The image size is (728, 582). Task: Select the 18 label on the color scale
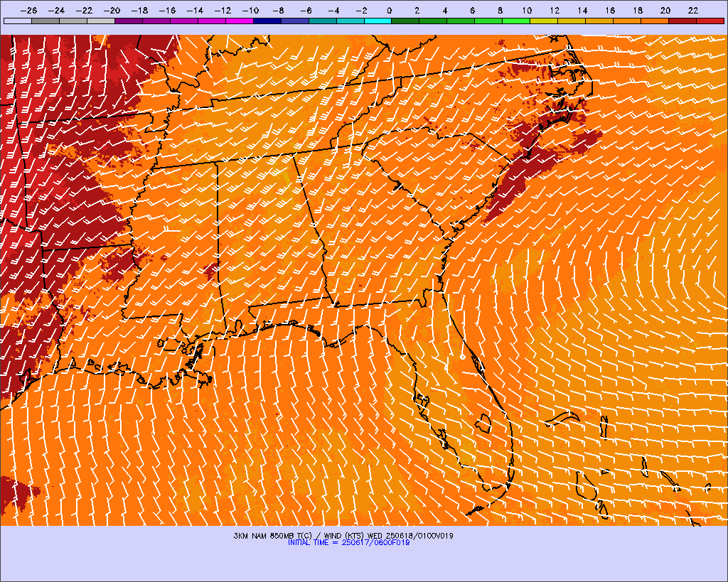click(x=638, y=10)
